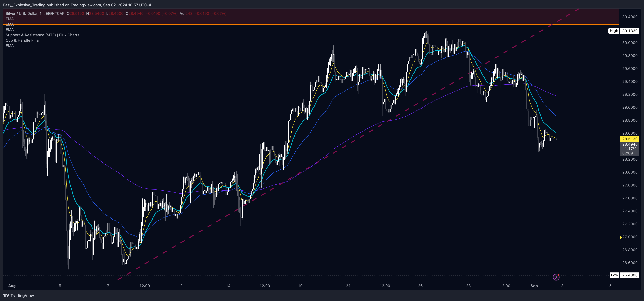Click the 28.0000 price axis label

(x=630, y=172)
